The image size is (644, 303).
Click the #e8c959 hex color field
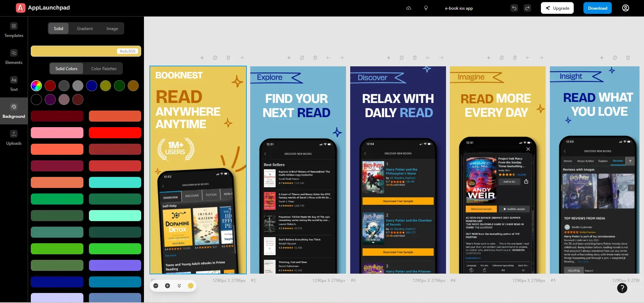(x=127, y=51)
